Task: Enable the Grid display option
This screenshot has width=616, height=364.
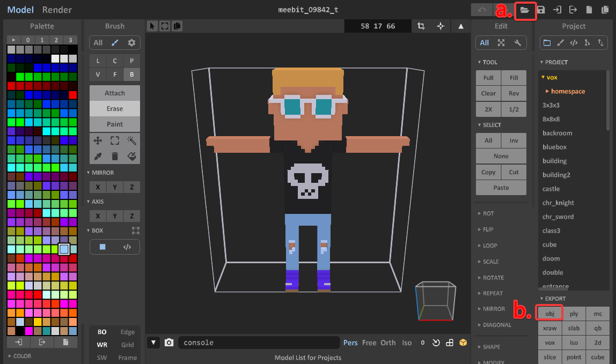Action: pos(127,345)
